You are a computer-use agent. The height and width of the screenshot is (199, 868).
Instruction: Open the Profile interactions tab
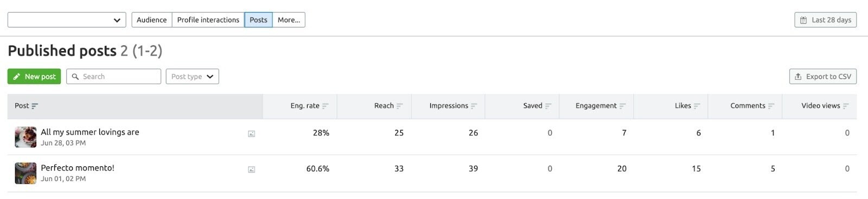click(x=208, y=20)
